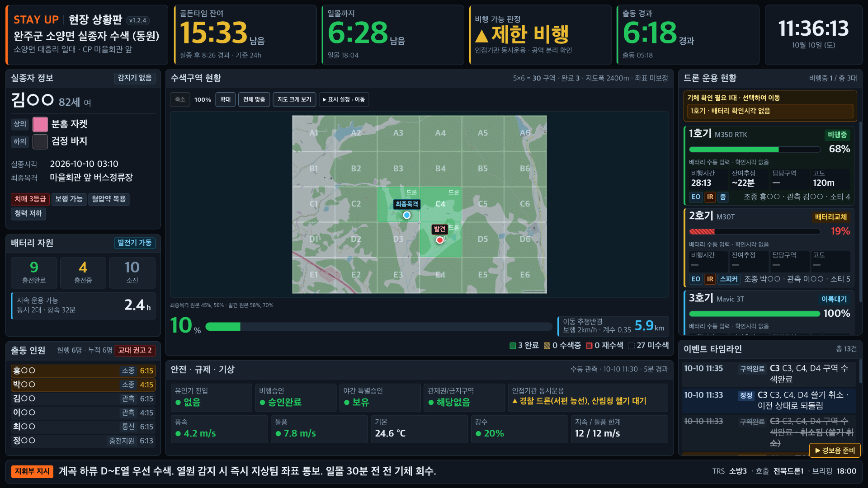Click the 발전기 가동 badge
This screenshot has width=868, height=488.
click(135, 243)
